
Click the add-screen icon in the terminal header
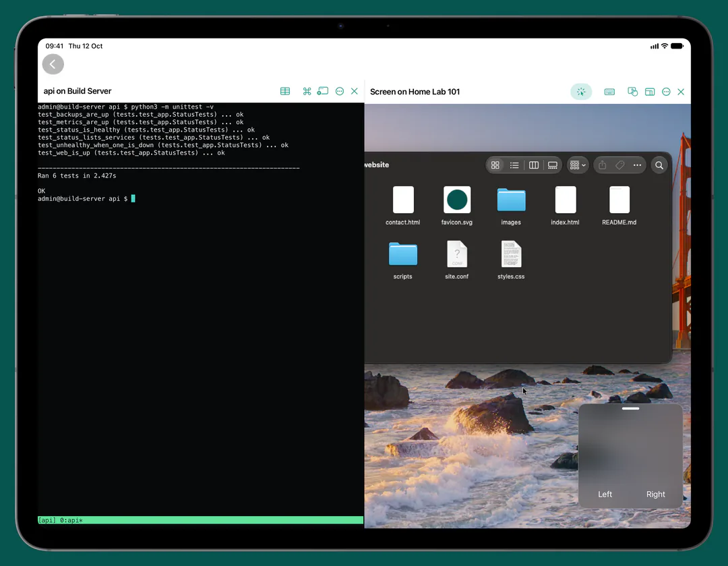coord(323,91)
